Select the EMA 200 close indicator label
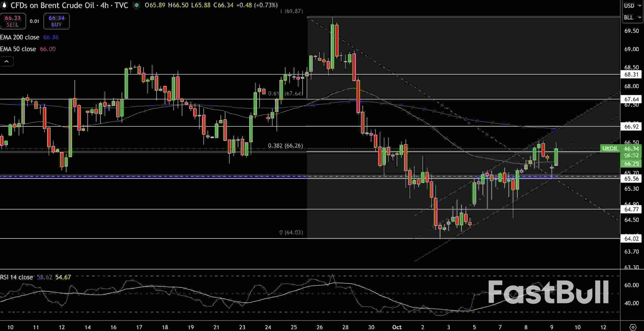The height and width of the screenshot is (331, 644). 19,37
